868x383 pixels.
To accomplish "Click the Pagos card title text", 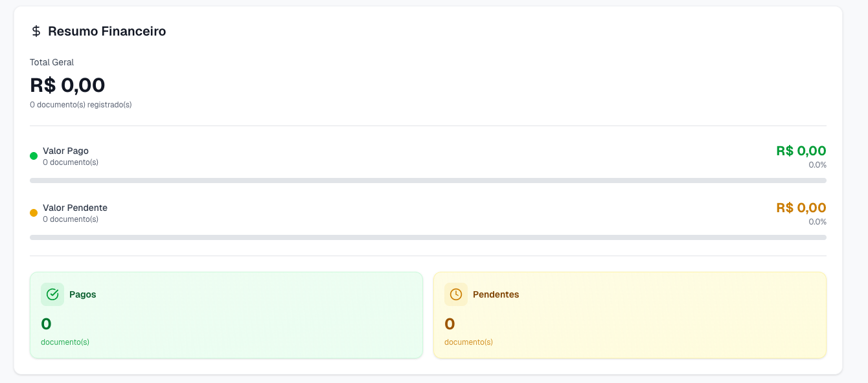I will point(83,294).
